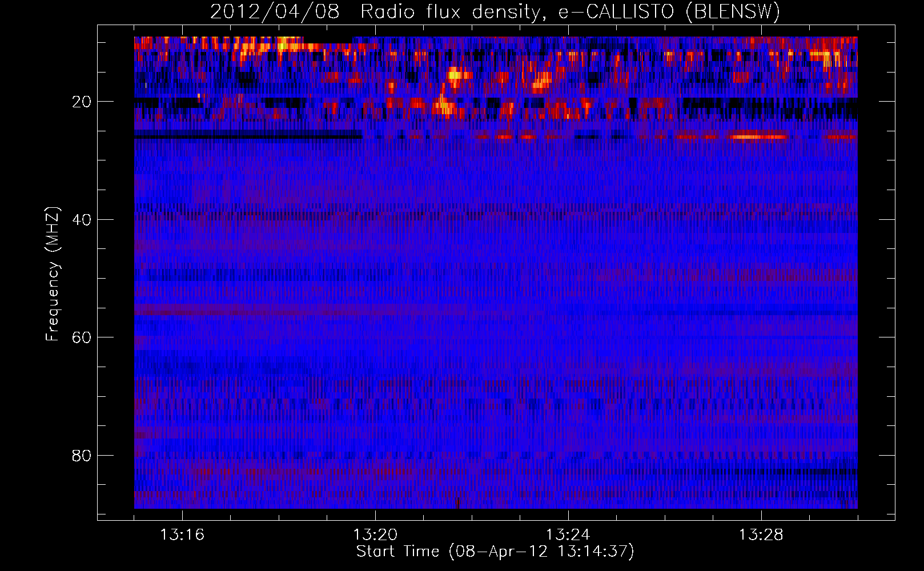Click the 80 MHz frequency tick label
Image resolution: width=924 pixels, height=571 pixels.
(82, 456)
